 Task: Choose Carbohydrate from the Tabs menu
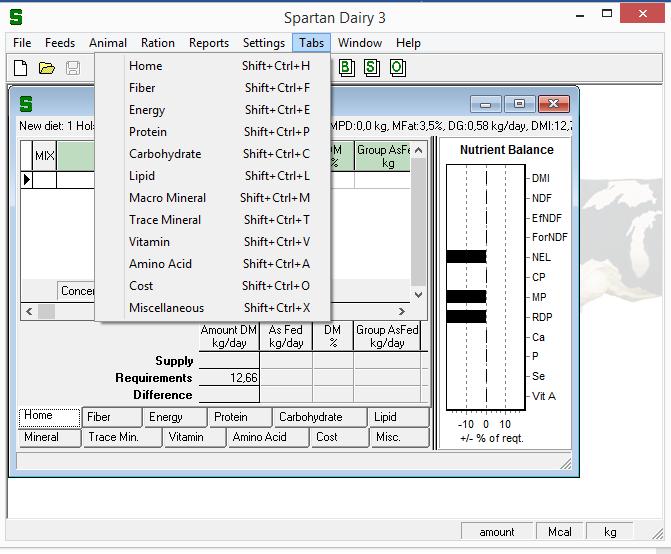tap(213, 154)
